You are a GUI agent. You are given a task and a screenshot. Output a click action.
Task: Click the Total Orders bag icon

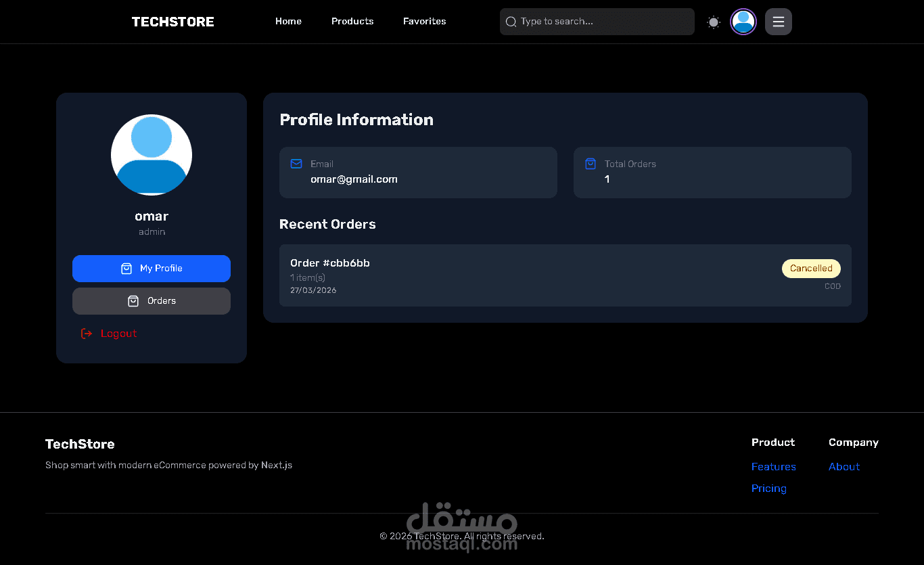591,164
